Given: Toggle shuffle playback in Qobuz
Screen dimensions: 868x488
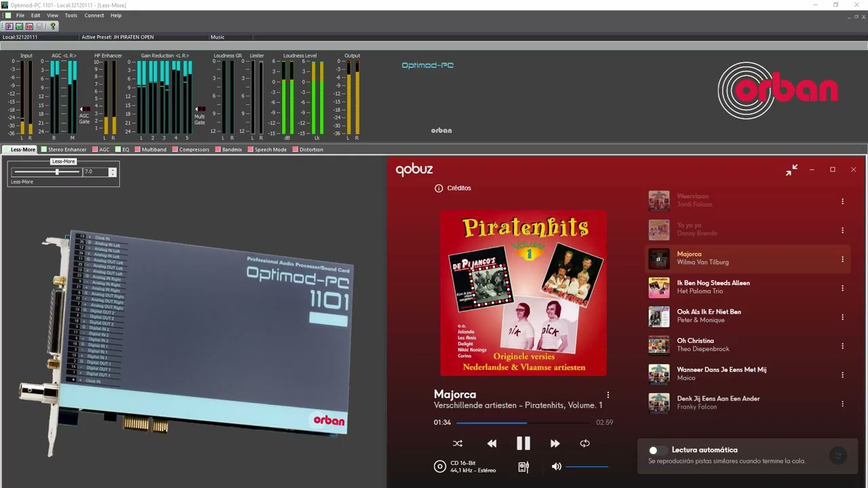Looking at the screenshot, I should pyautogui.click(x=458, y=443).
